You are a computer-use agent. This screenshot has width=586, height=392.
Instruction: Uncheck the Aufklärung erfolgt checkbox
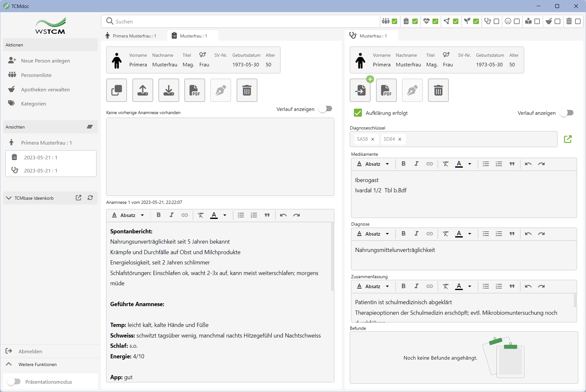(x=358, y=113)
